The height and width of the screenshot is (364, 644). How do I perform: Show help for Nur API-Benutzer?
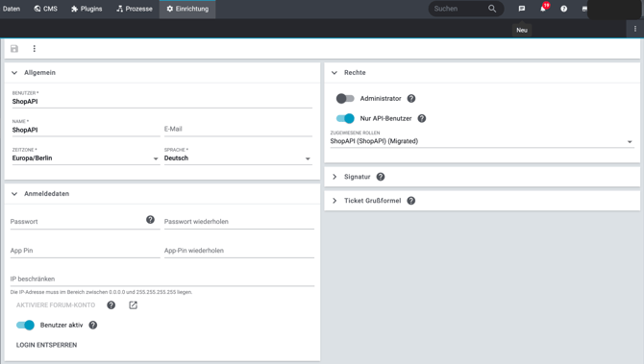[422, 118]
